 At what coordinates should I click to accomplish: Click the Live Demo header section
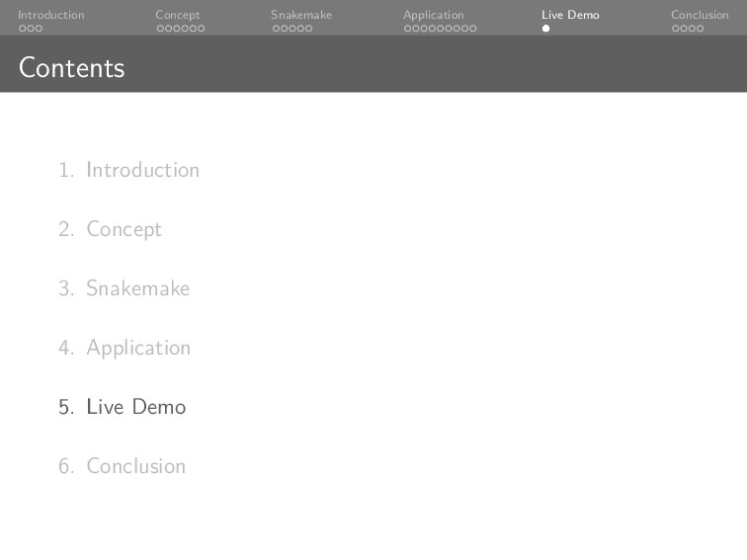pos(570,15)
